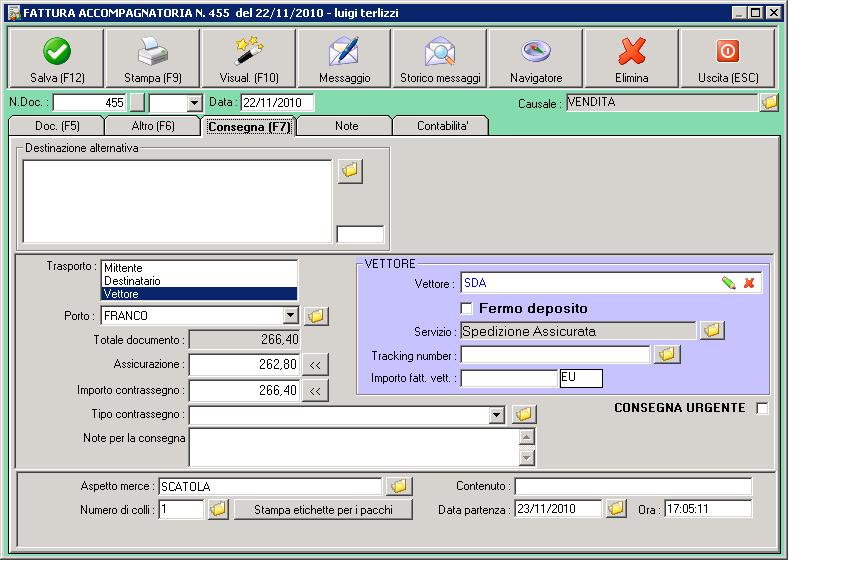Click Destinazione alternativa text area

pos(177,201)
